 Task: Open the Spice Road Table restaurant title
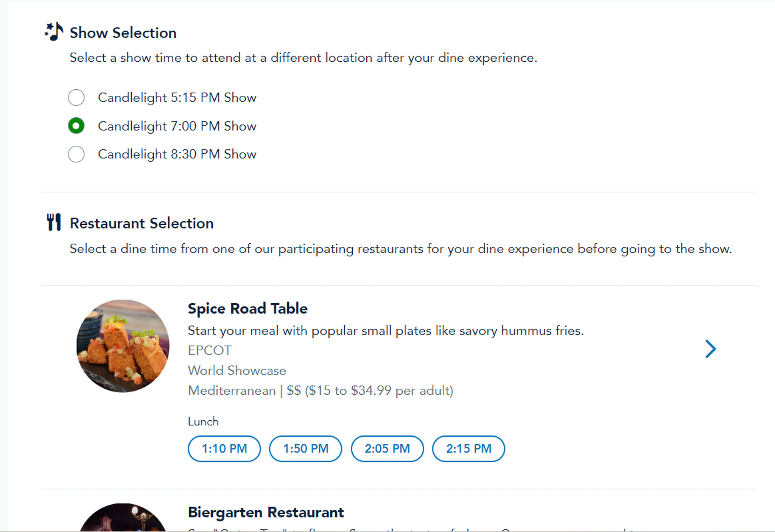click(x=247, y=309)
